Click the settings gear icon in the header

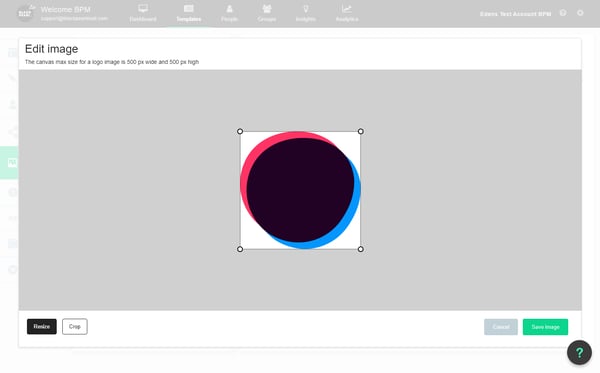click(x=580, y=13)
